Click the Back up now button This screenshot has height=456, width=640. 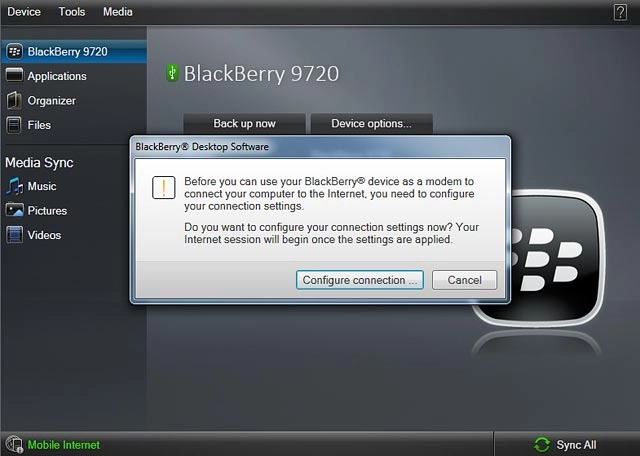pyautogui.click(x=244, y=124)
